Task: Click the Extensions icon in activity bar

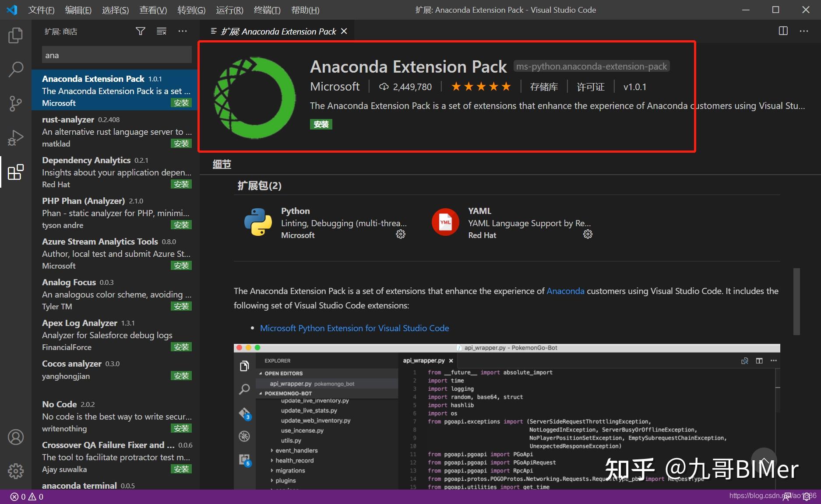Action: [x=15, y=172]
